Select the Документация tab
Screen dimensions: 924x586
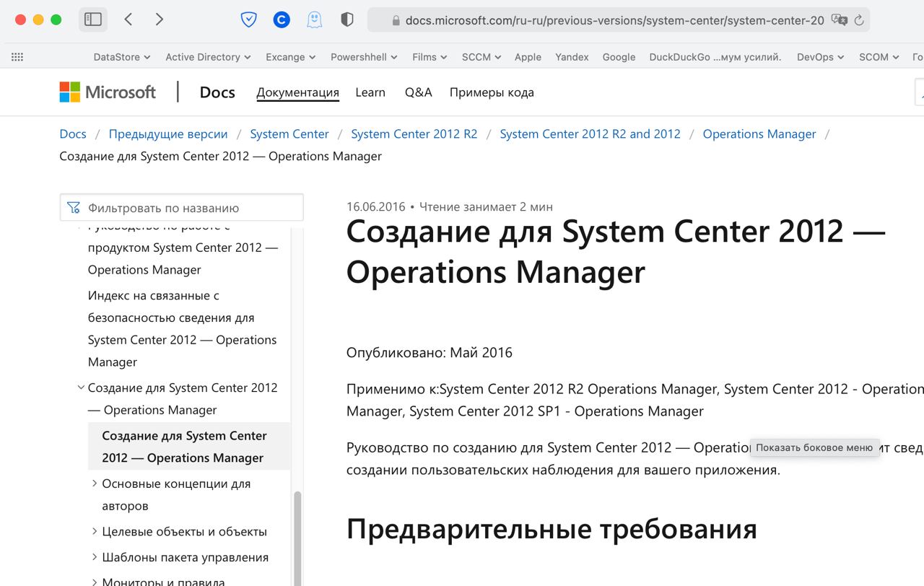tap(297, 92)
